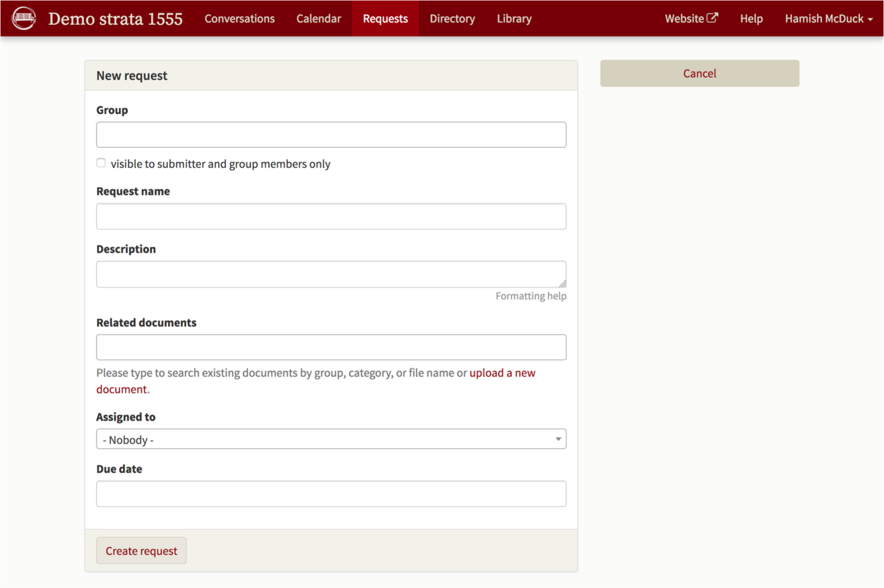
Task: Click the Request name input field
Action: tap(331, 216)
